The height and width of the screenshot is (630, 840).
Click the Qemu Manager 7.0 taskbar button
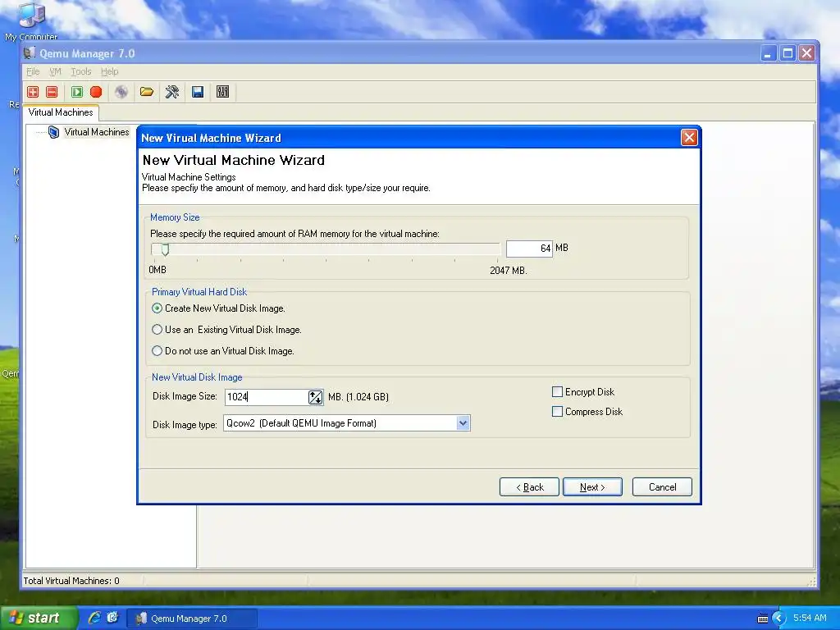point(192,619)
